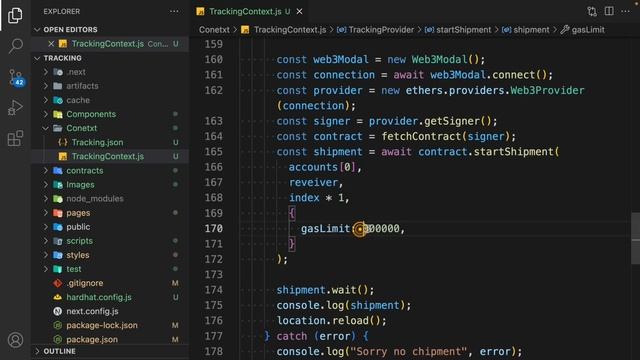
Task: Open the Explorer view in activity bar
Action: click(x=15, y=15)
